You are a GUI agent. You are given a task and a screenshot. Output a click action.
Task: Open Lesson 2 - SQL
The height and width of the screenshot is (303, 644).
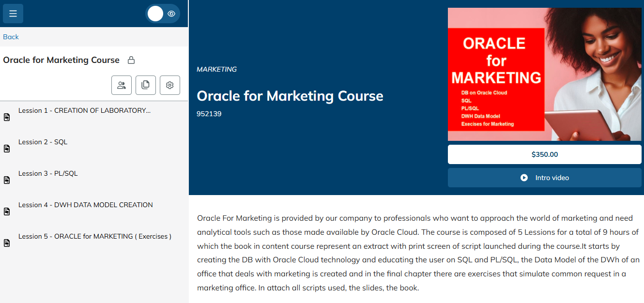click(x=43, y=142)
